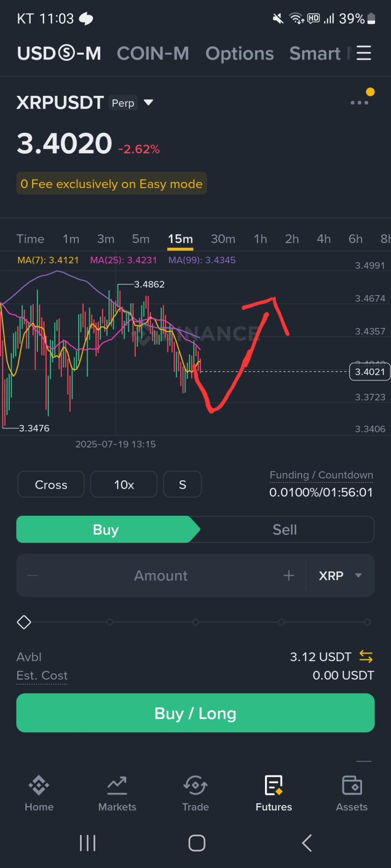
Task: Tap the USDT transfer arrows icon
Action: click(366, 657)
